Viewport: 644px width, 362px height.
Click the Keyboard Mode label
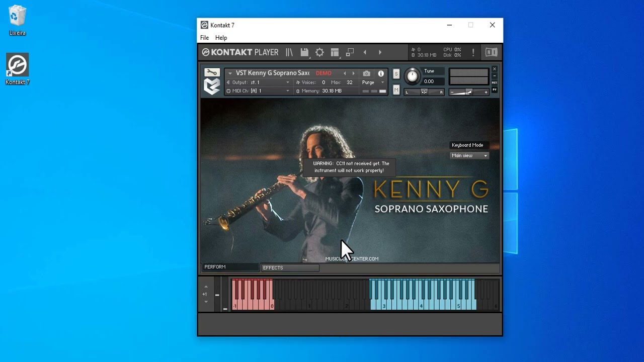(x=467, y=145)
